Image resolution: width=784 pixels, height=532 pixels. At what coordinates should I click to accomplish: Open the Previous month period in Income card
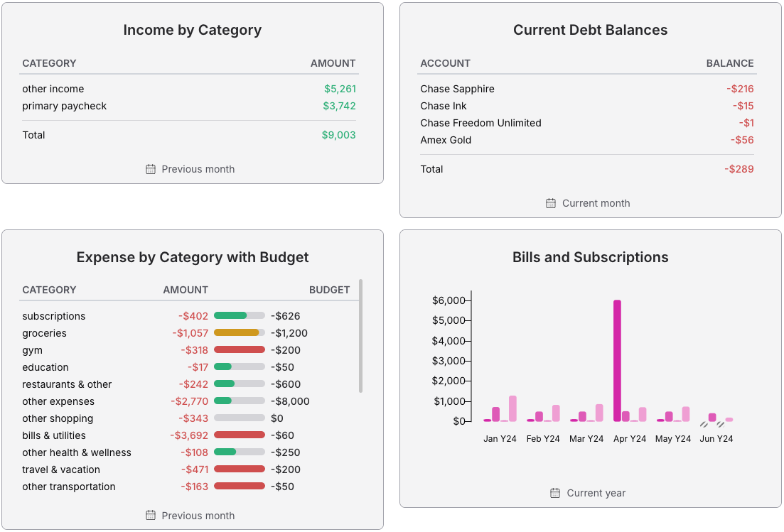click(x=198, y=169)
